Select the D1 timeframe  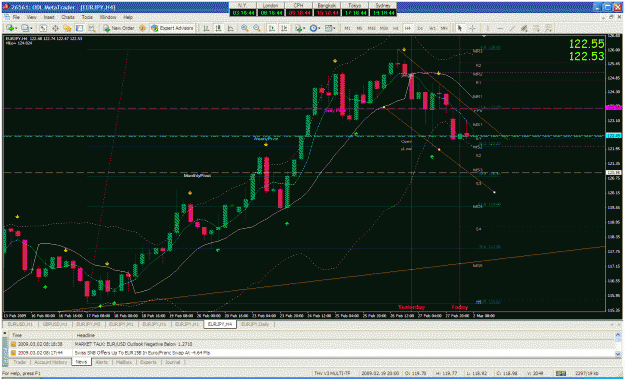pos(420,28)
